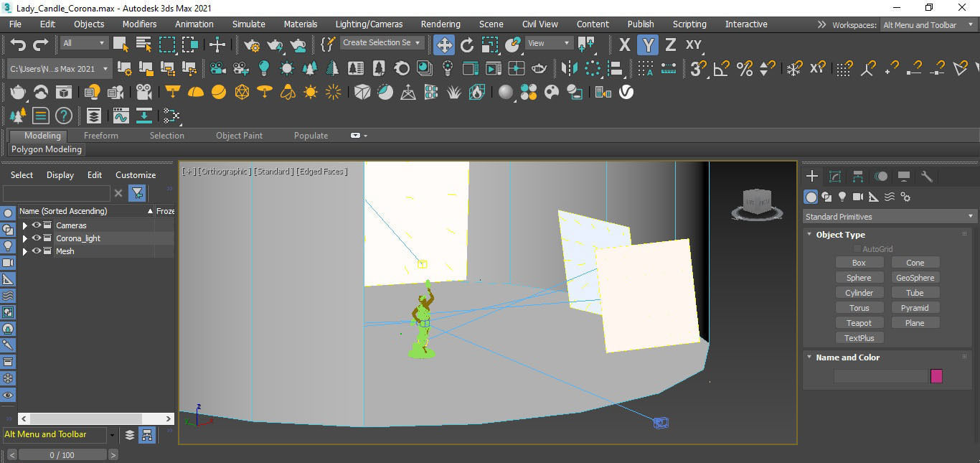Click the Percent Snap toggle icon
Screen dimensions: 980x463
(745, 69)
